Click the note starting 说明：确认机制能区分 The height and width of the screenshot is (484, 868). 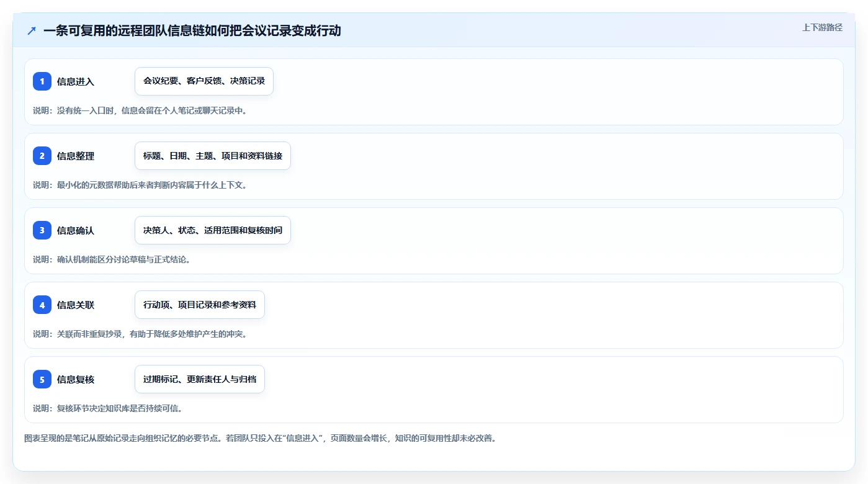coord(112,259)
